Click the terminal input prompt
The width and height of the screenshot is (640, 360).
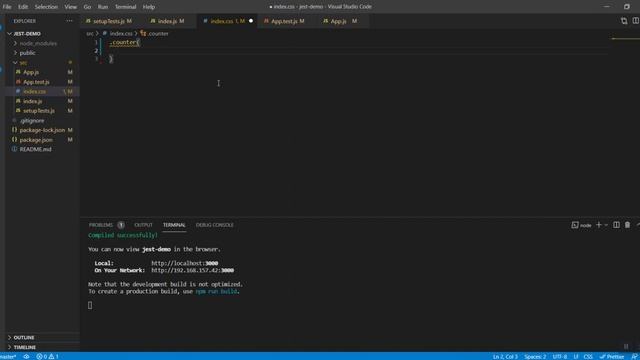click(90, 305)
